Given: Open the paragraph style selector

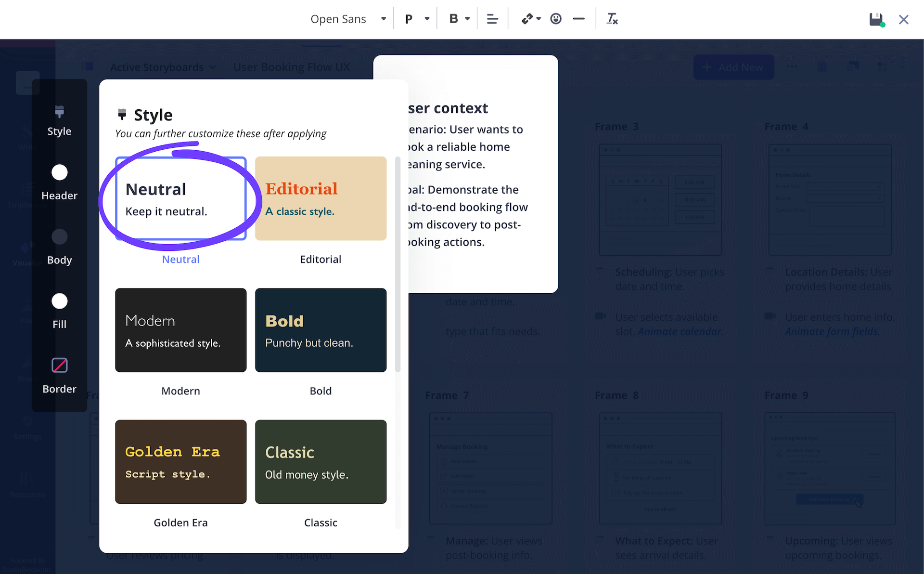Looking at the screenshot, I should tap(415, 18).
